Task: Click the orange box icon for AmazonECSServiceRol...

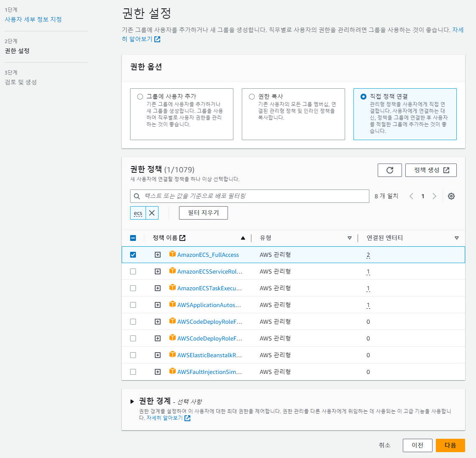Action: coord(172,271)
